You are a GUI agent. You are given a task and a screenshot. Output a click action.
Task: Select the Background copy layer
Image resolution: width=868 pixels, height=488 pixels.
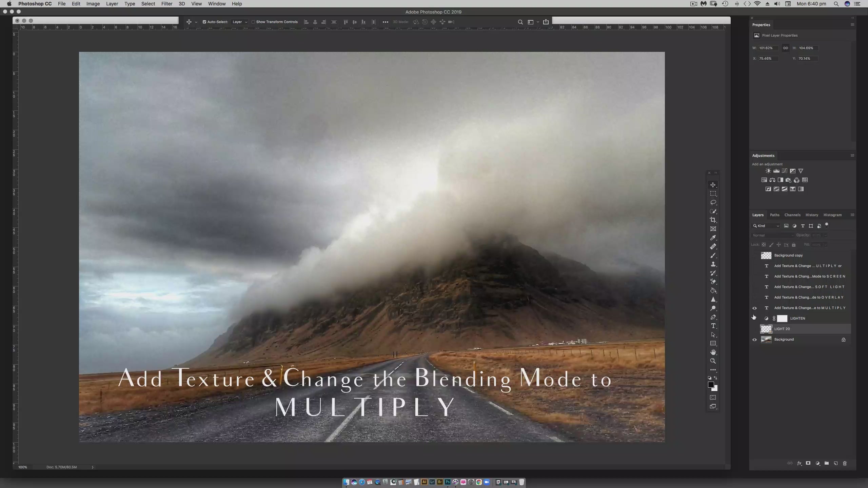pyautogui.click(x=788, y=256)
